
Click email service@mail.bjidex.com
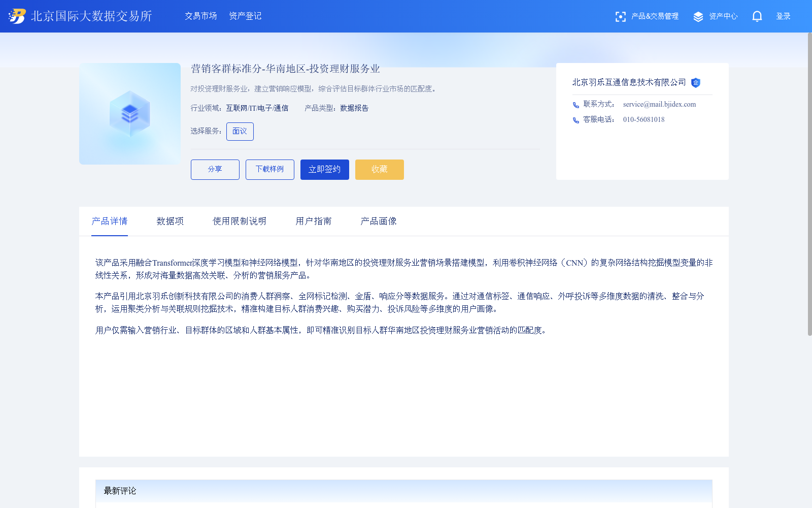click(x=659, y=105)
